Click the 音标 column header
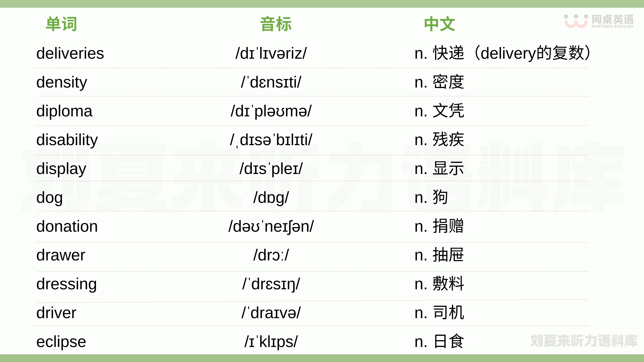 (276, 24)
